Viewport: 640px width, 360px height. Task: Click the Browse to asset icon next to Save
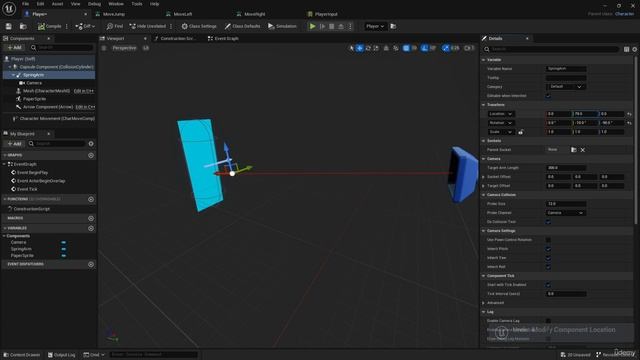click(23, 26)
